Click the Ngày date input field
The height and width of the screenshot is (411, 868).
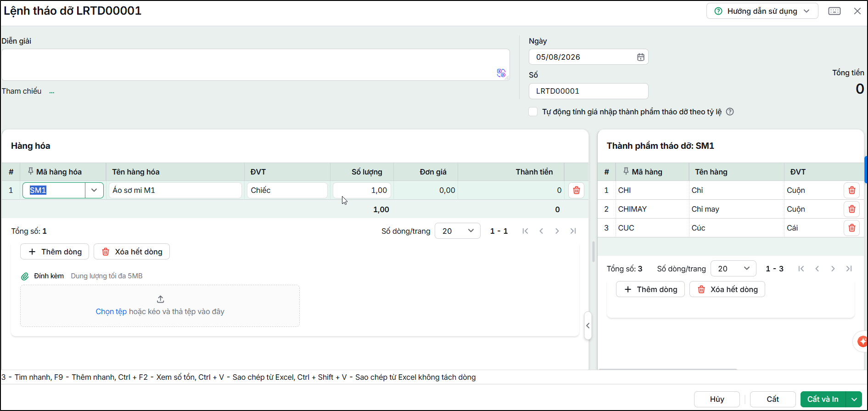click(588, 57)
